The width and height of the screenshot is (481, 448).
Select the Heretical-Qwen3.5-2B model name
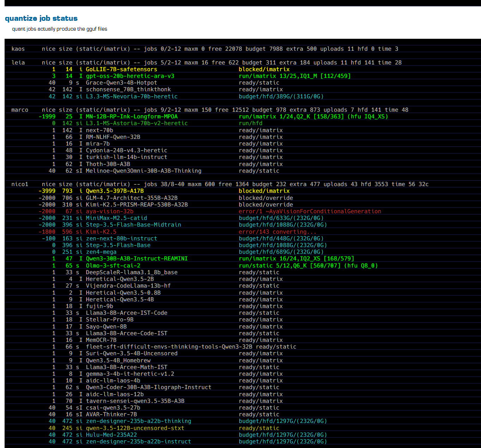[x=120, y=279]
